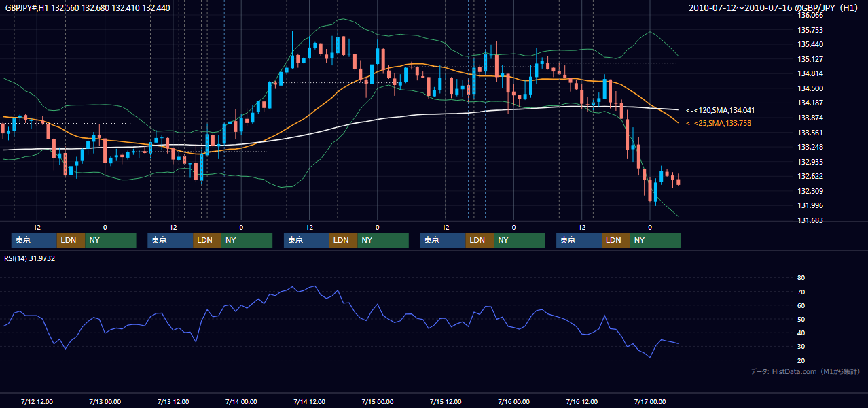Select the 7/14 12:00 time axis marker

(310, 401)
